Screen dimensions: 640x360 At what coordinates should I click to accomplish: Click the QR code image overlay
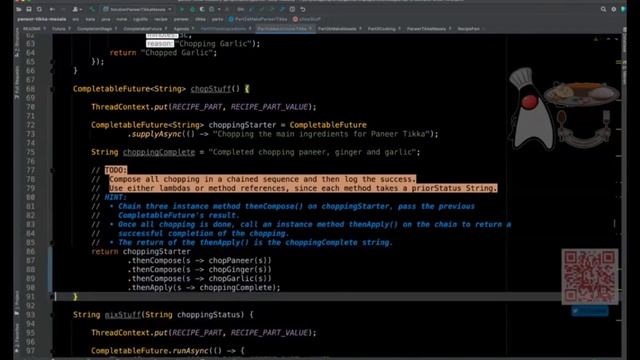point(590,276)
